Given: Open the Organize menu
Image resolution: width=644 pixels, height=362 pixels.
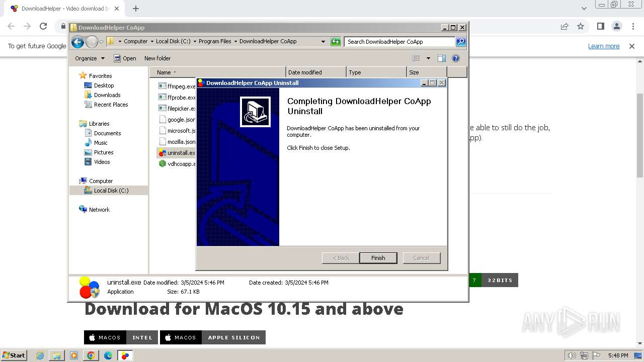Looking at the screenshot, I should [x=90, y=58].
